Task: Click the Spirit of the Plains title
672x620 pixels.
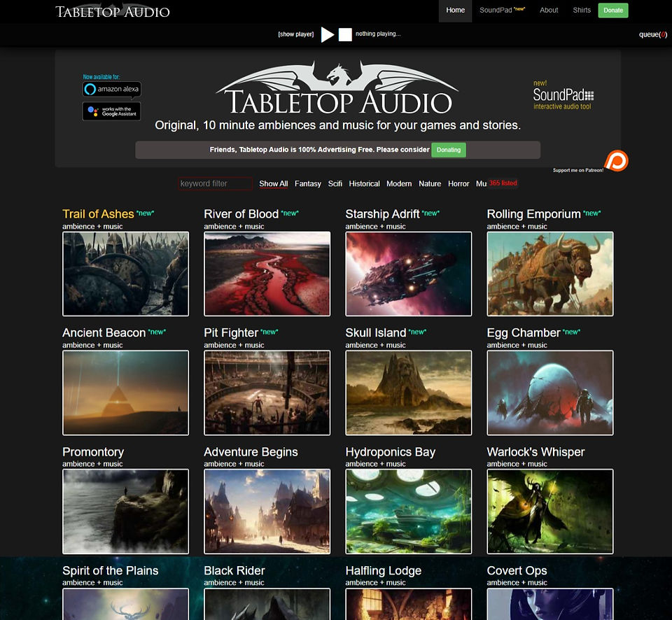Action: 110,571
